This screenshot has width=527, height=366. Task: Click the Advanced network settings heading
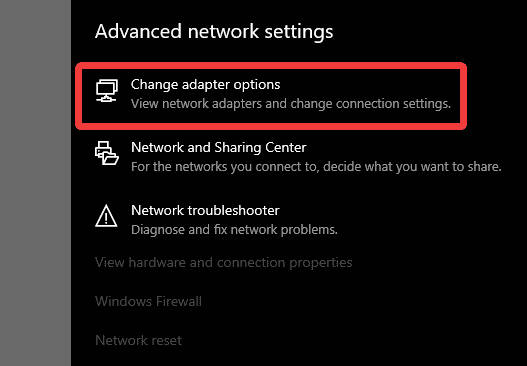pos(214,32)
